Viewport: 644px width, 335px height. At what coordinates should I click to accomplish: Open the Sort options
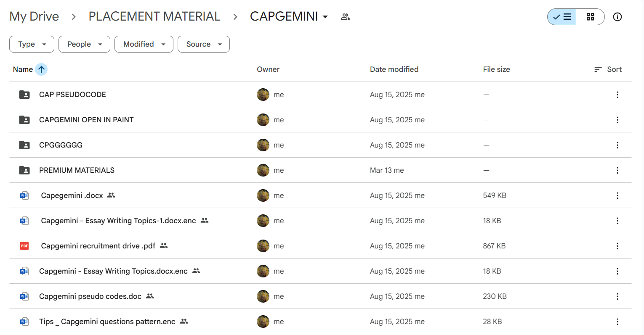tap(608, 69)
